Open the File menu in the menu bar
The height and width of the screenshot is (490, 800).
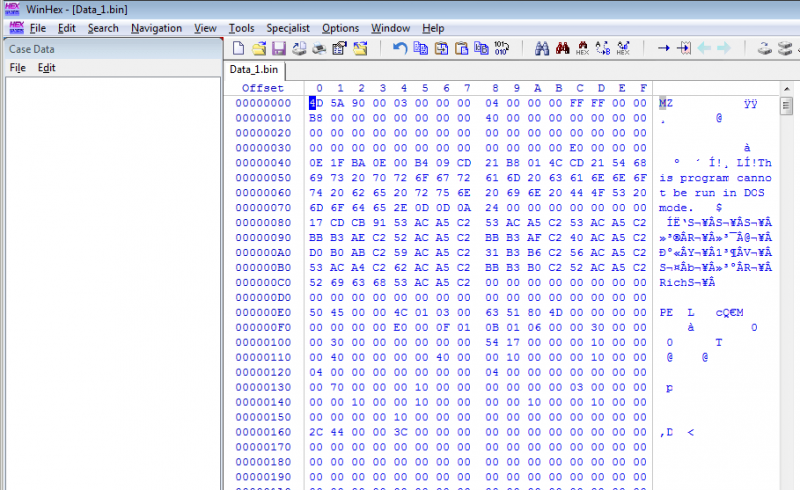pos(38,28)
